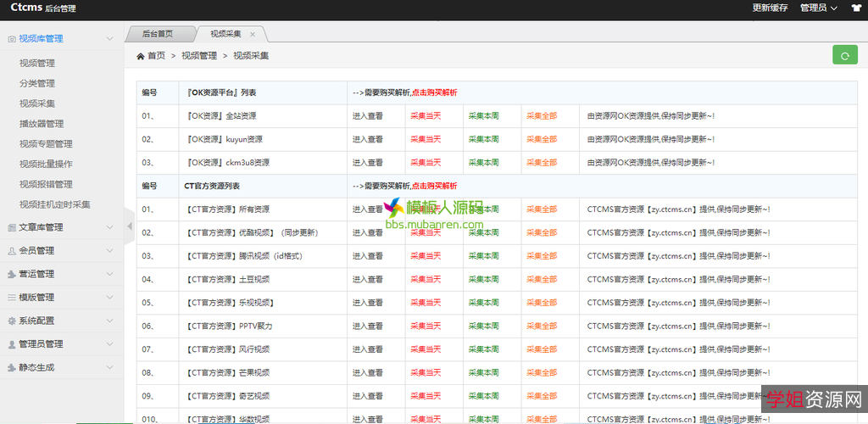Screen dimensions: 868x424
Task: Click 进入查看 for OK资源 全站资源
Action: 368,116
